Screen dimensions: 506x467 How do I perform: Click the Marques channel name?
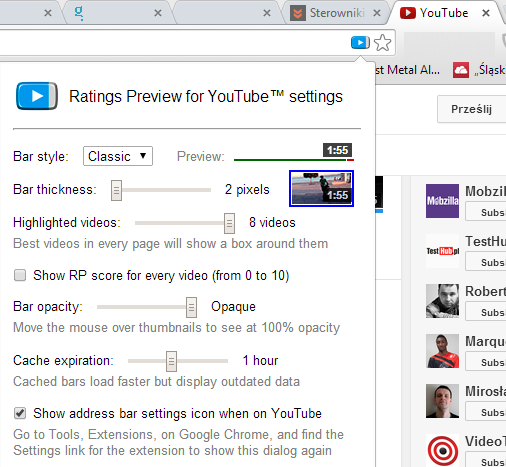(486, 341)
